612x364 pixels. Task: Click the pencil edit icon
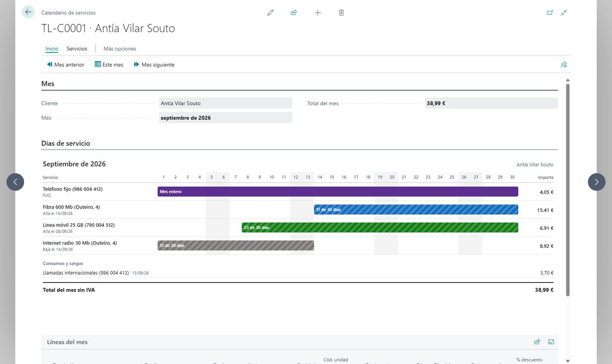270,13
